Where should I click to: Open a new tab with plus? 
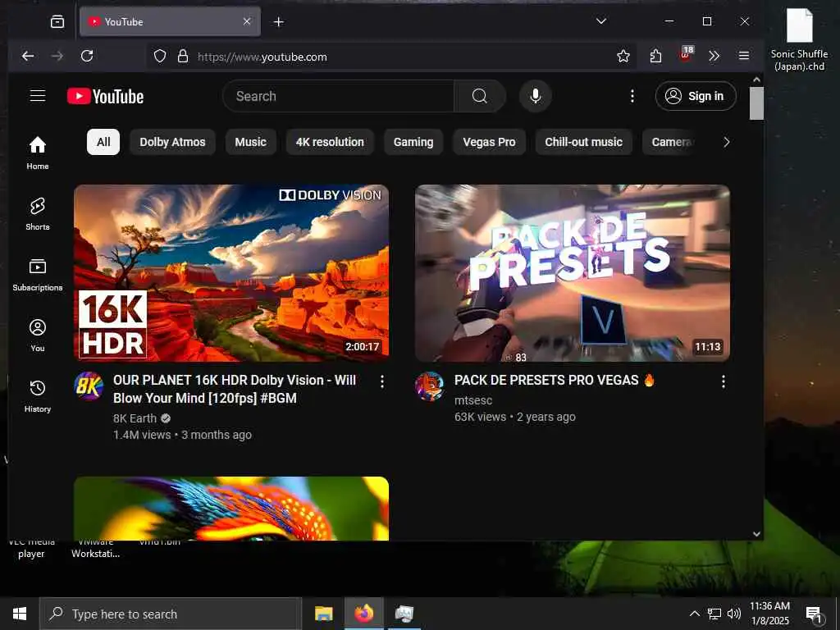pos(279,21)
